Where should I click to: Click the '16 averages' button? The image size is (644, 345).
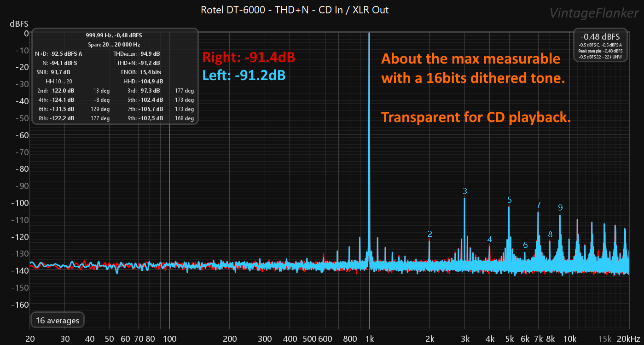(x=58, y=321)
